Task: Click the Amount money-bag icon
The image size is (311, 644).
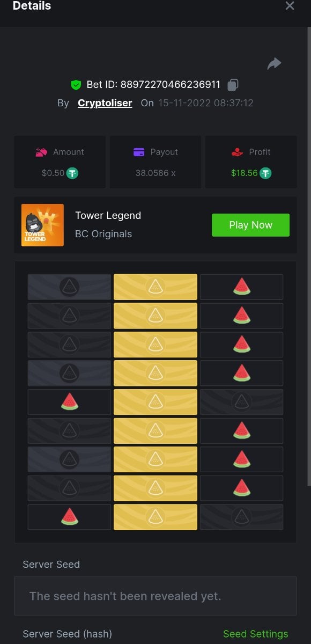Action: pos(42,152)
